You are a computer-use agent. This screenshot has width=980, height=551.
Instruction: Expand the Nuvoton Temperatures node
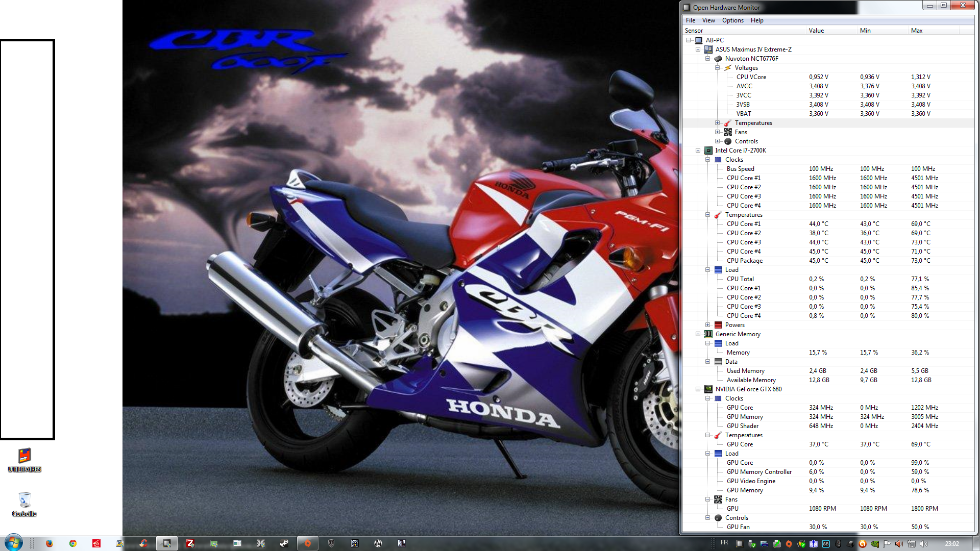click(717, 123)
